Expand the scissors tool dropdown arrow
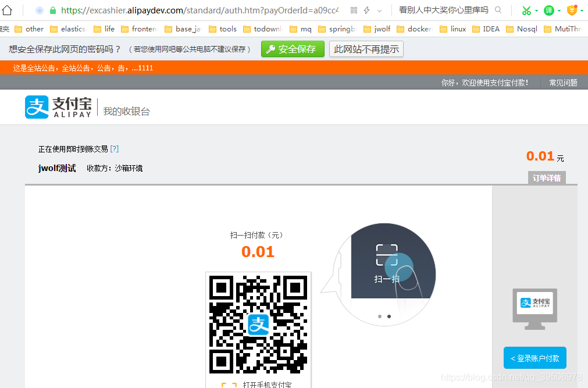This screenshot has height=388, width=588. [x=536, y=11]
